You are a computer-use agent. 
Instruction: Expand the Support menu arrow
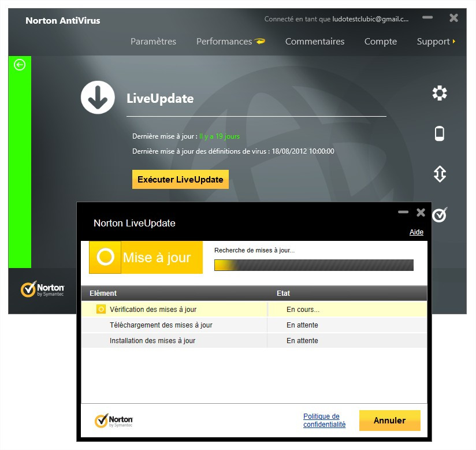click(454, 42)
